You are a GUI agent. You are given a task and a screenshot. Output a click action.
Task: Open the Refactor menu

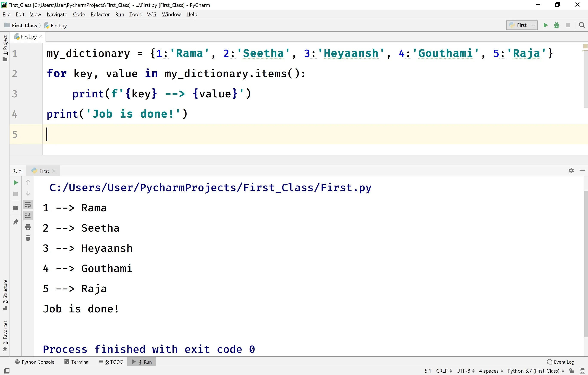100,14
